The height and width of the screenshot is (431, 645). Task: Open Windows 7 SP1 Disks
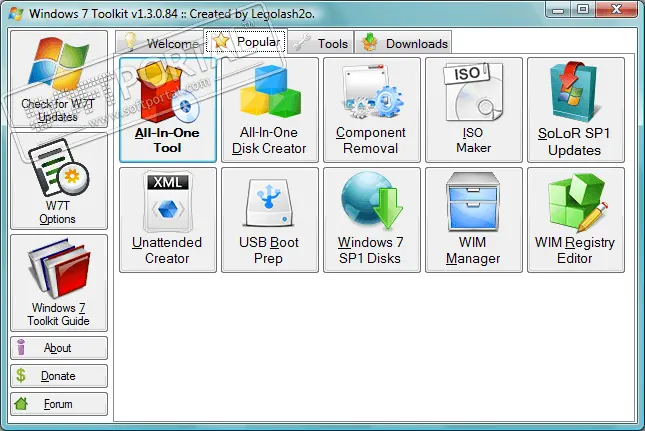click(x=371, y=220)
